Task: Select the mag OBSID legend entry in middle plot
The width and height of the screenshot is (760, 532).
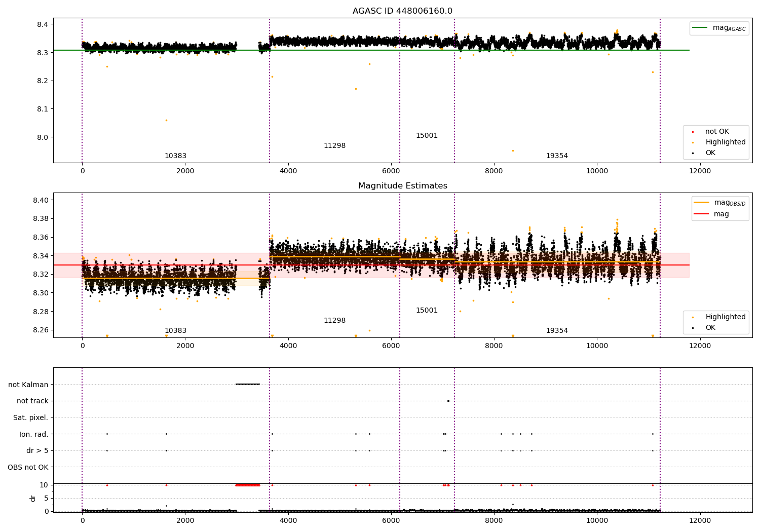Action: point(720,203)
